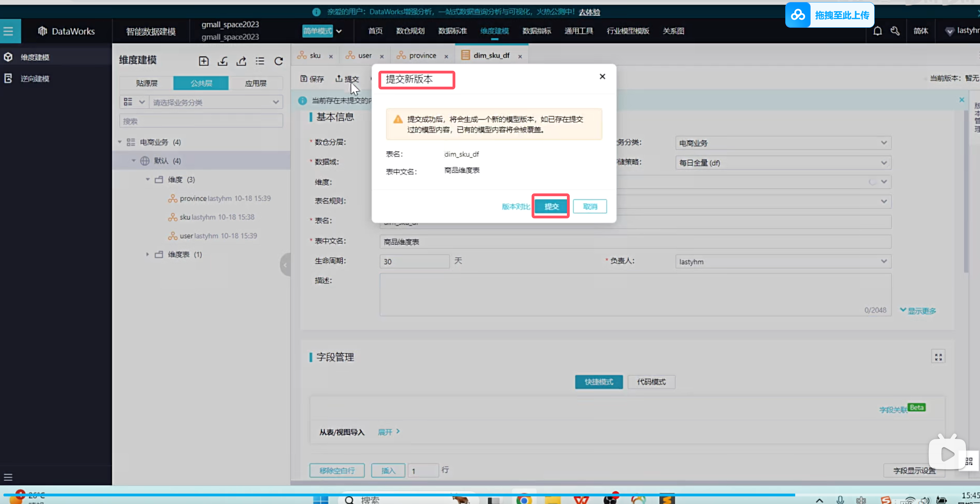Open 数据指标 in top navigation
980x504 pixels.
click(x=536, y=31)
